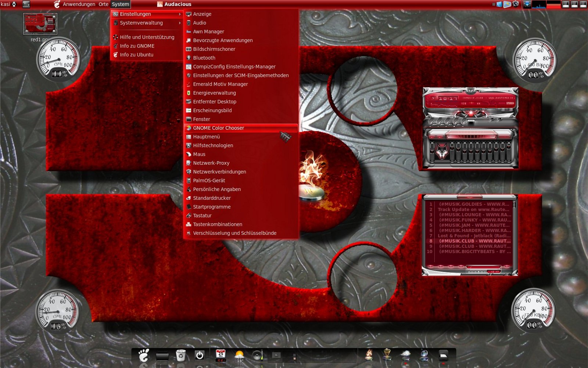Image resolution: width=588 pixels, height=368 pixels.
Task: Click the Maus settings icon
Action: click(x=189, y=154)
